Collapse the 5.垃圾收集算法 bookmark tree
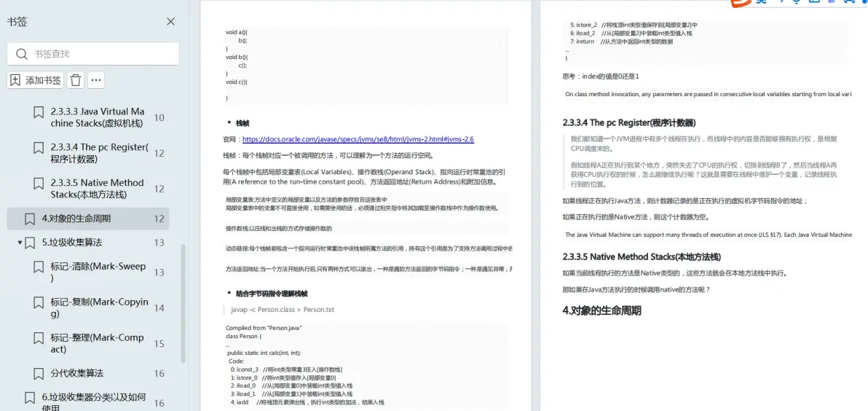Viewport: 868px width, 411px height. click(20, 243)
